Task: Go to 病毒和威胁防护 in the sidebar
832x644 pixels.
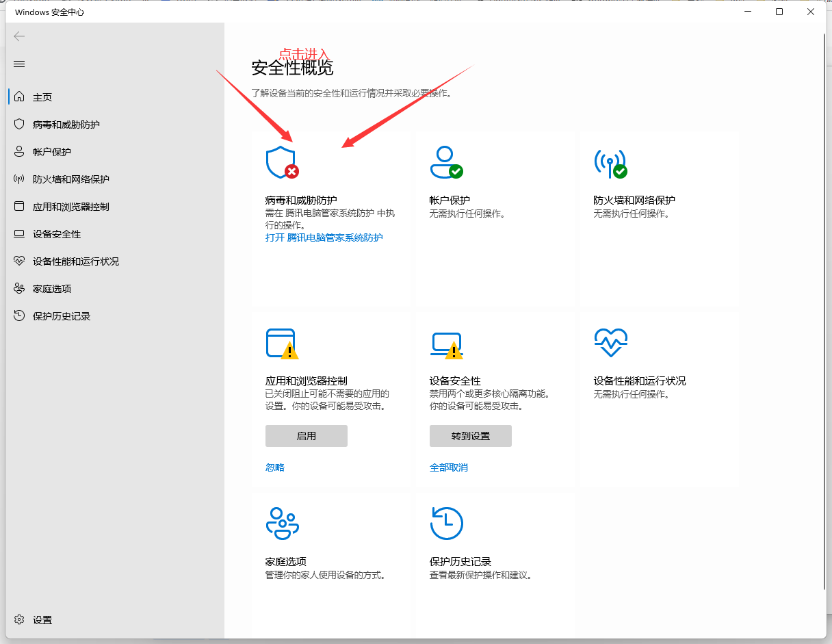Action: 66,125
